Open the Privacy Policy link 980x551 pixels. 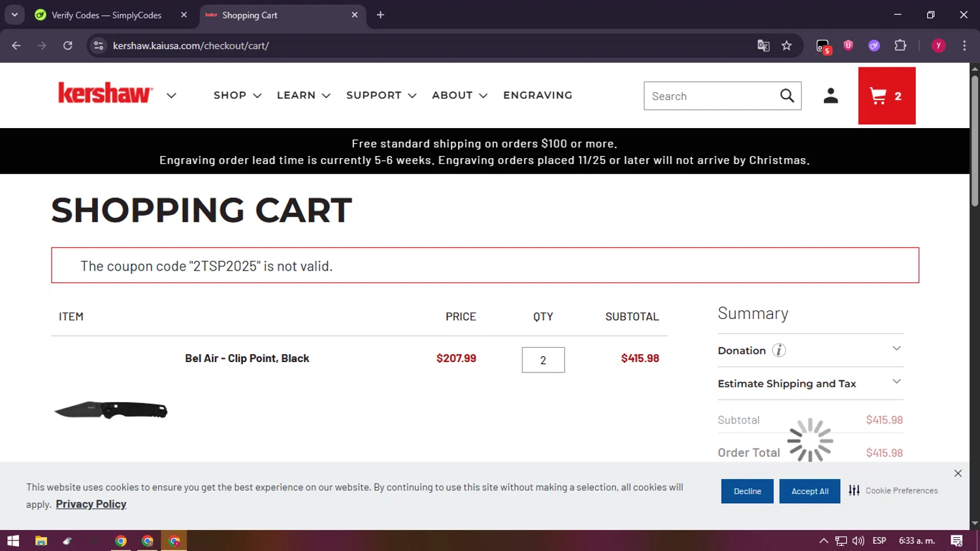[x=91, y=504]
